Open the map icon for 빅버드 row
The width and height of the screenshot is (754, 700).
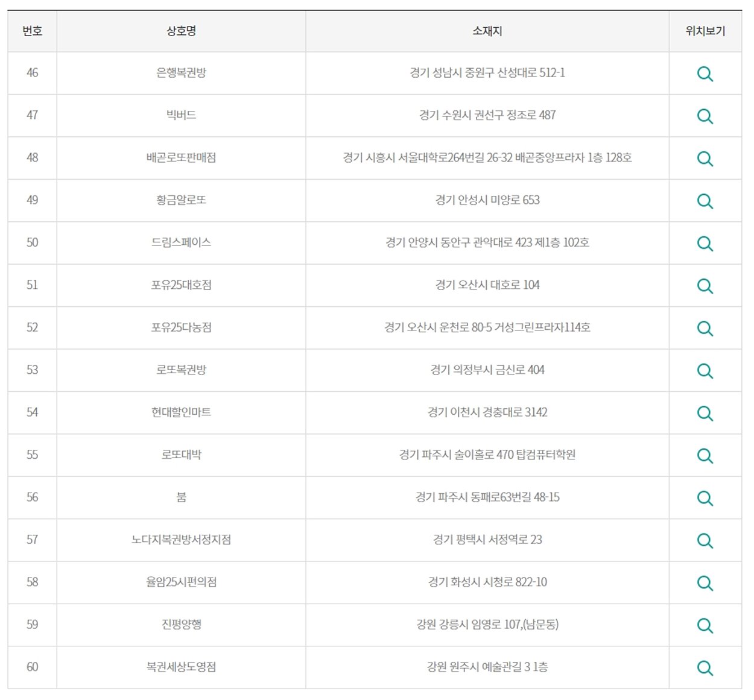[x=705, y=116]
